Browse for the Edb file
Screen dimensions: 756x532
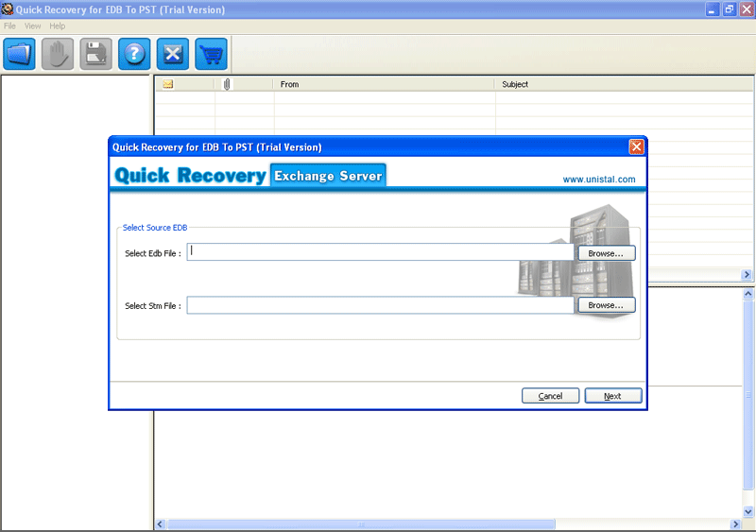606,253
